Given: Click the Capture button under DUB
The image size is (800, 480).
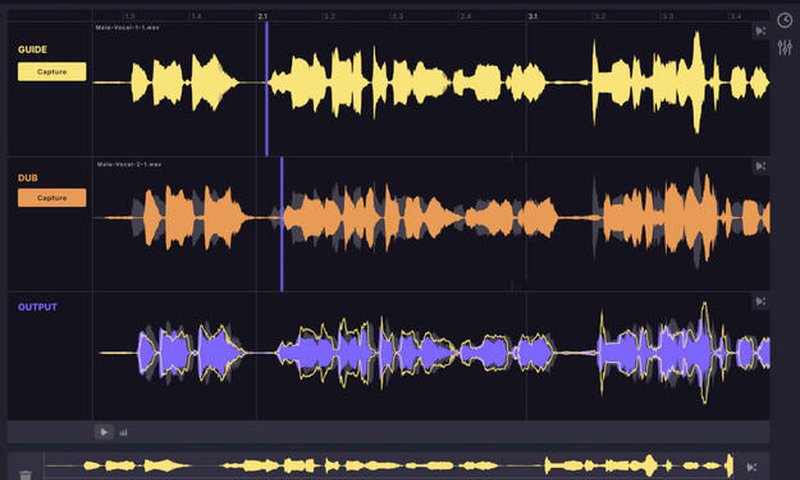Looking at the screenshot, I should pyautogui.click(x=52, y=198).
